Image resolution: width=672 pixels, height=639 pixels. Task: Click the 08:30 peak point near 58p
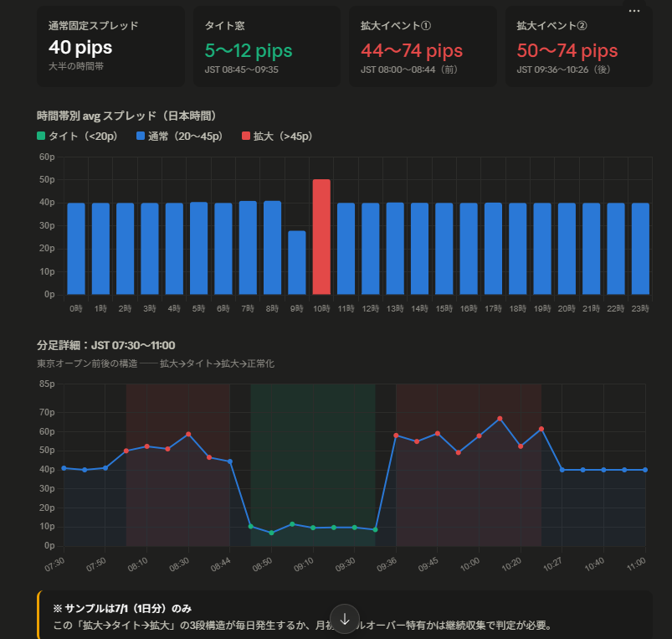click(x=188, y=435)
